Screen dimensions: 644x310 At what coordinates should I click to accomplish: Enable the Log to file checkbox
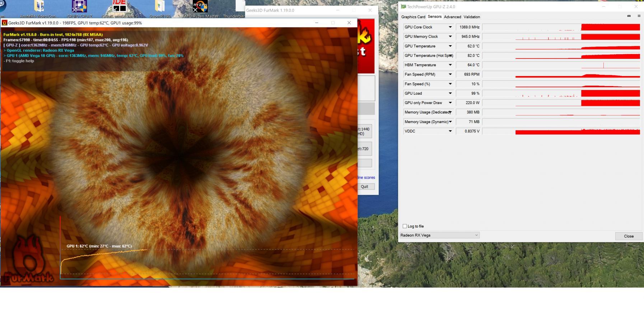click(405, 226)
